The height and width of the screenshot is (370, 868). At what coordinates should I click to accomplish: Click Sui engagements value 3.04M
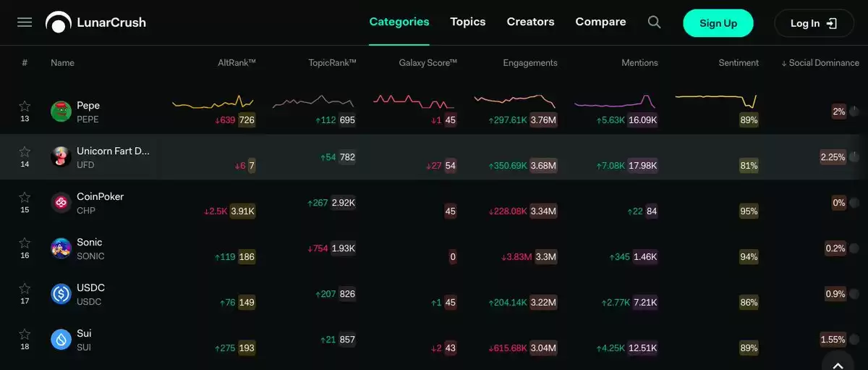543,348
